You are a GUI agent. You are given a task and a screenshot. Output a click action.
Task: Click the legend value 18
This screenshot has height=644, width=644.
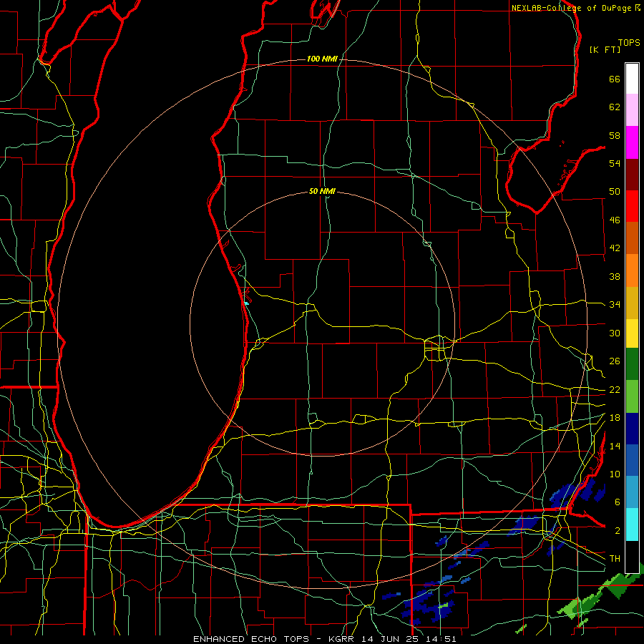(x=615, y=418)
